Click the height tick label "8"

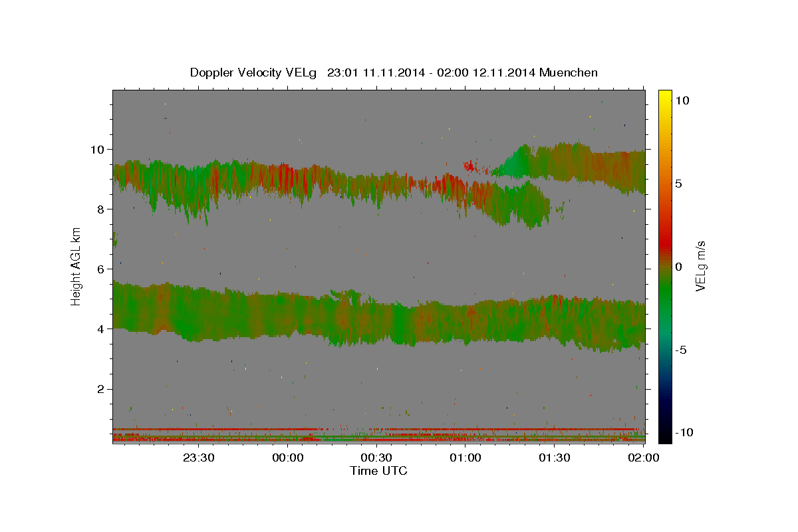coord(102,209)
